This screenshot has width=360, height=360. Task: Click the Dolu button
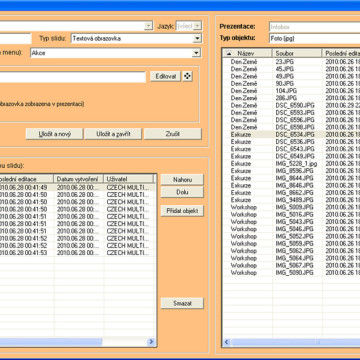click(182, 192)
